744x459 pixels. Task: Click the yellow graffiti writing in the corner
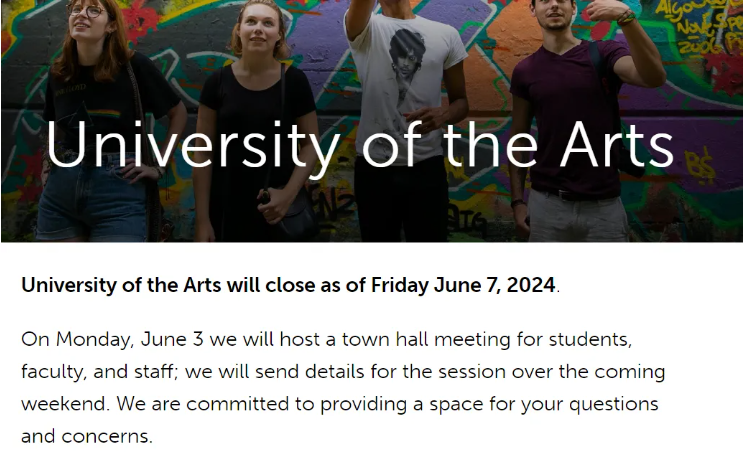[700, 28]
